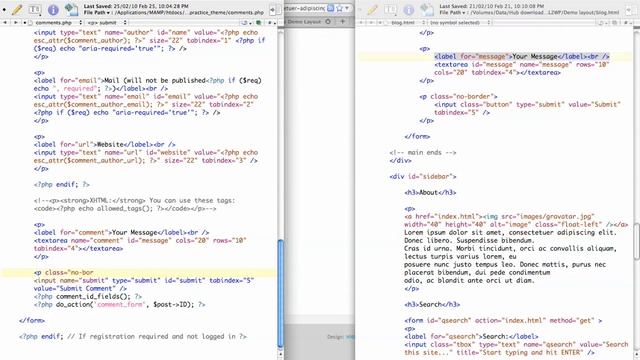Open a new browser tab with plus button
The height and width of the screenshot is (360, 640).
pos(343,22)
